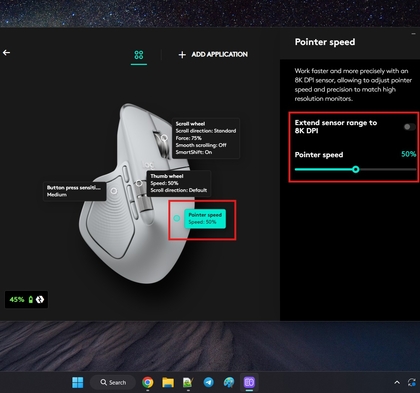Open the Button press sensitivity label
420x393 pixels.
[x=75, y=191]
